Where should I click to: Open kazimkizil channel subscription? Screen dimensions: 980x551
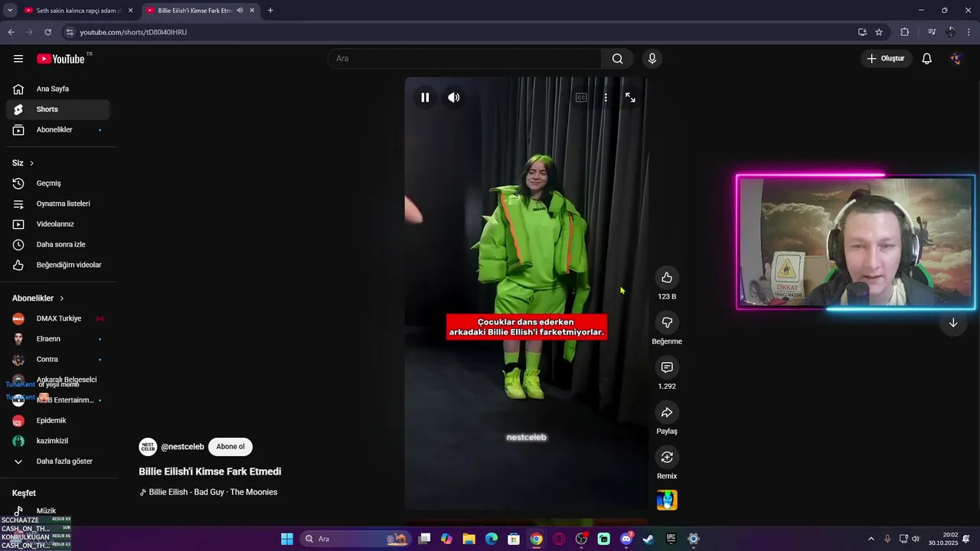coord(58,441)
